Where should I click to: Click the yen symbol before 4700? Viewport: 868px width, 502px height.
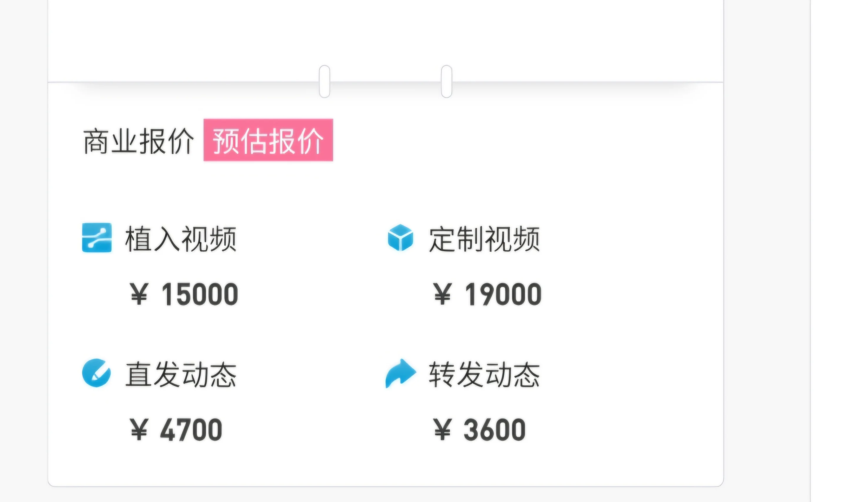pos(140,430)
